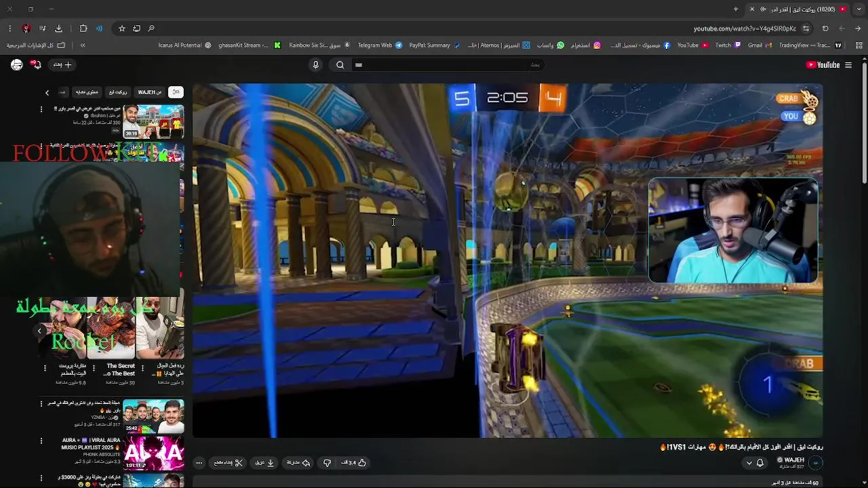
Task: Create a clip with the scissors button
Action: click(x=229, y=463)
